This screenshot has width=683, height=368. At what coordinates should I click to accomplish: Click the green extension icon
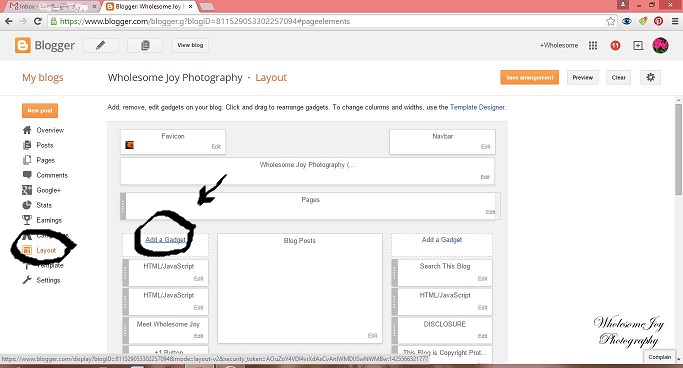(x=643, y=21)
